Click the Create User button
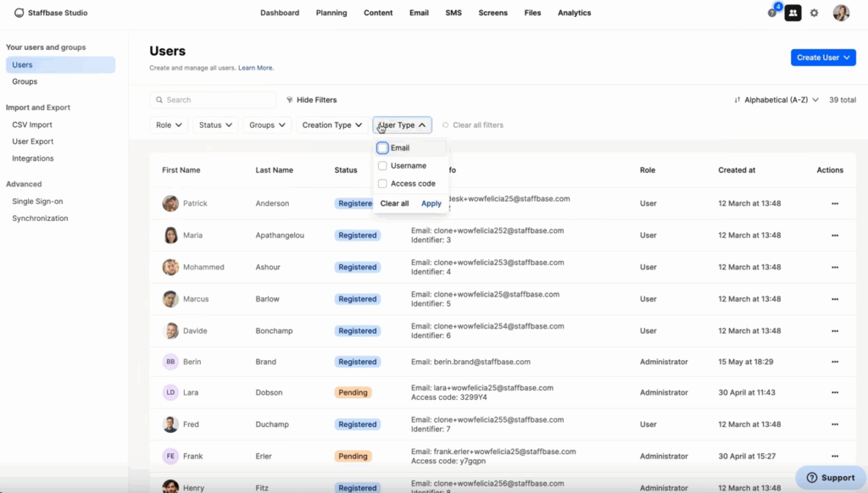Image resolution: width=868 pixels, height=493 pixels. pos(823,58)
